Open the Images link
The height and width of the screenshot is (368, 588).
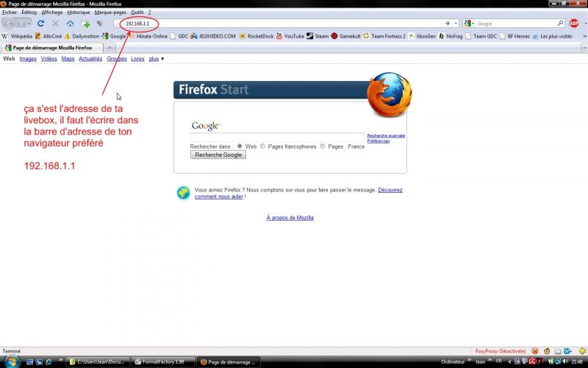[28, 59]
